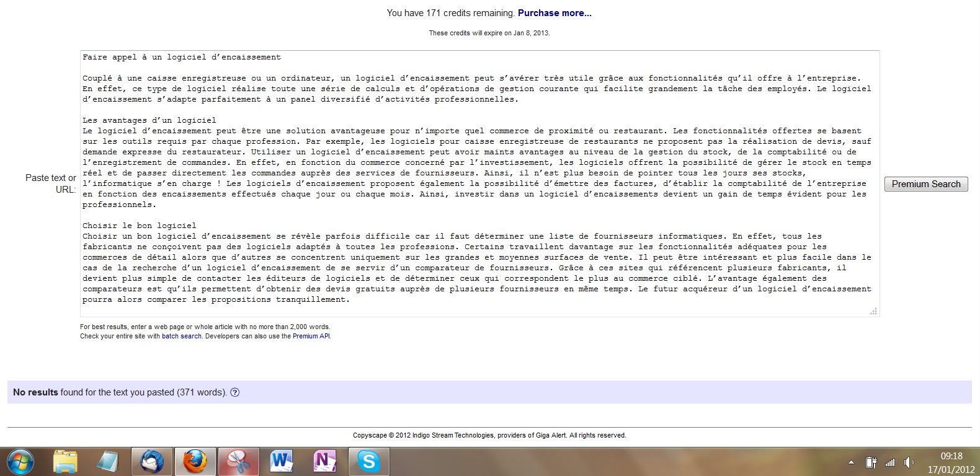Open Notepad from the taskbar
The height and width of the screenshot is (476, 980).
click(107, 462)
